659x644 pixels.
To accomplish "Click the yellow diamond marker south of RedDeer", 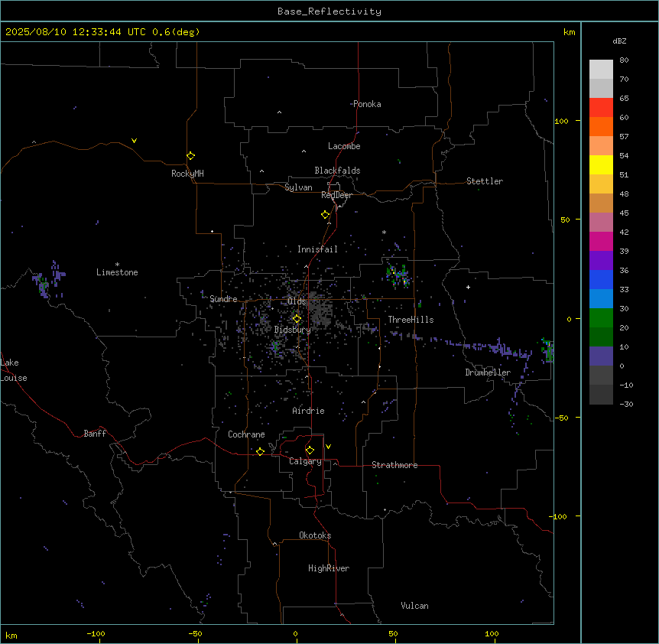I will 325,215.
